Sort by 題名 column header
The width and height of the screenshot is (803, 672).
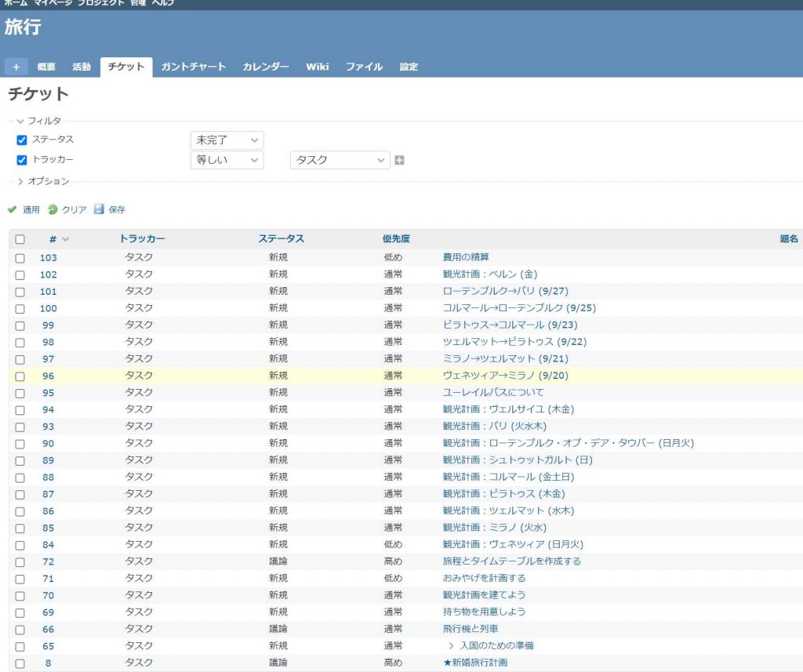[x=789, y=238]
